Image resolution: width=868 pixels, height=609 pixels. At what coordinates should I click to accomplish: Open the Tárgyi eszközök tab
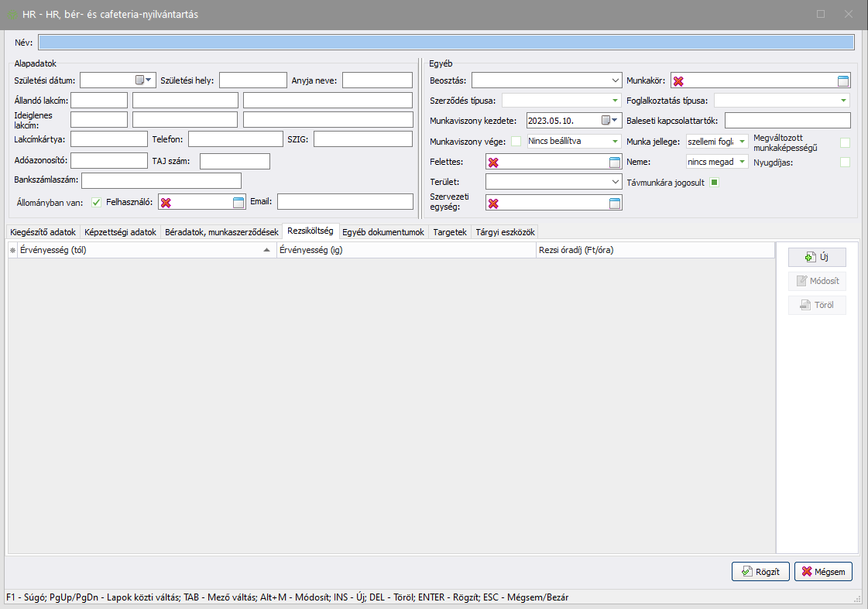click(x=505, y=232)
